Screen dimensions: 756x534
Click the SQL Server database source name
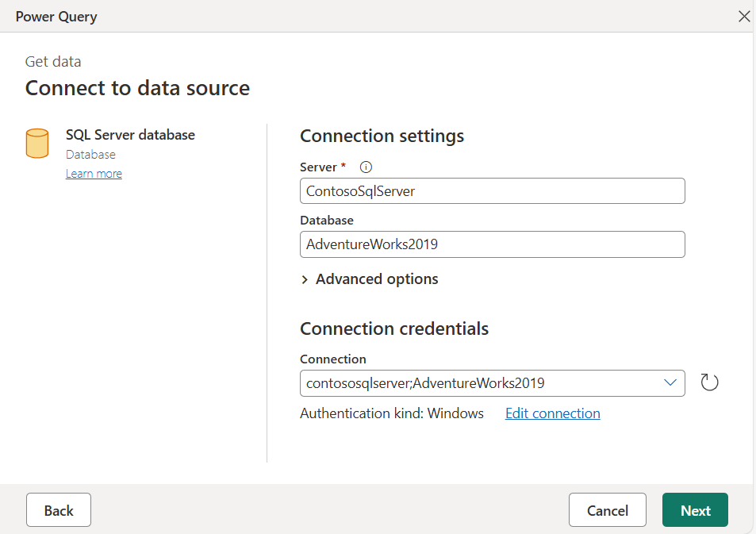coord(130,134)
